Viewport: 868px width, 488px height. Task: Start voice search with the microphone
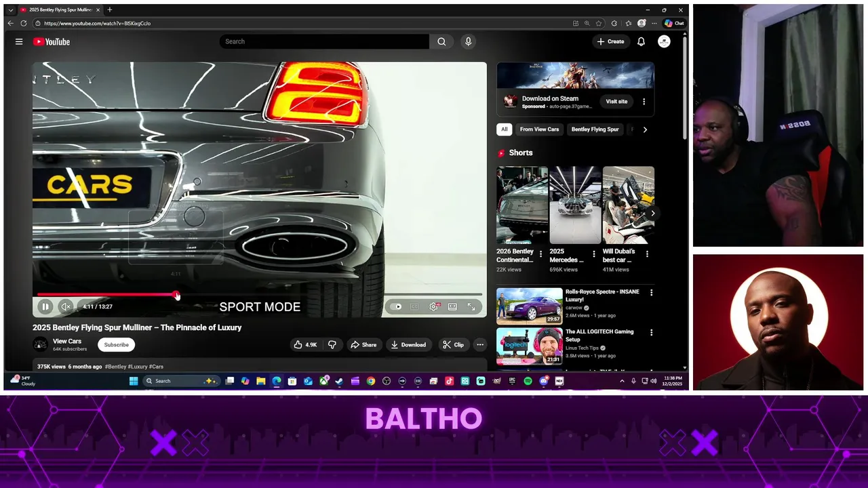click(x=468, y=41)
